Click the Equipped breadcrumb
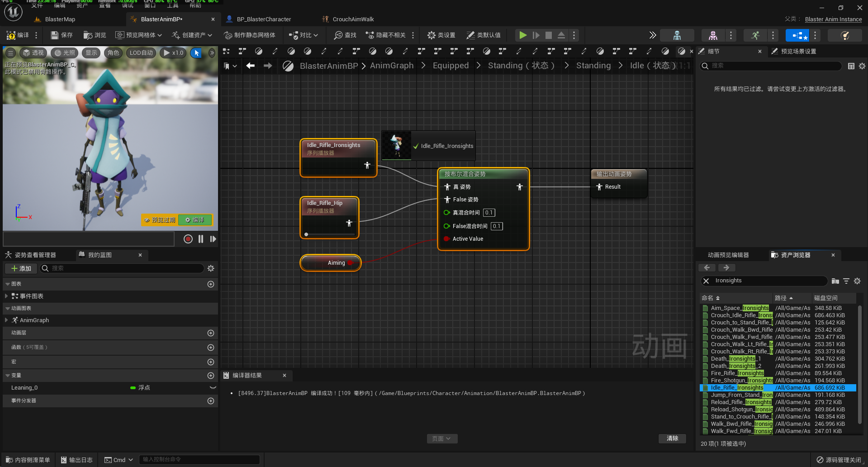This screenshot has height=467, width=868. [x=451, y=66]
